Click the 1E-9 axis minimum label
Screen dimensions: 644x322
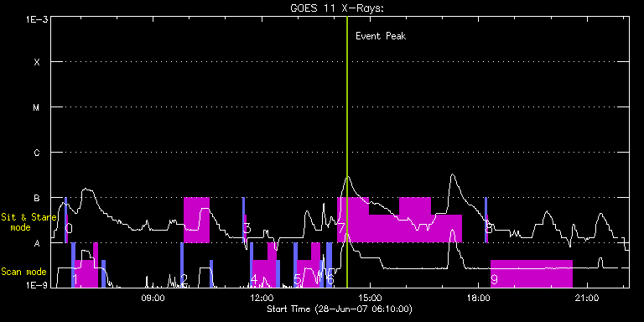pos(37,284)
